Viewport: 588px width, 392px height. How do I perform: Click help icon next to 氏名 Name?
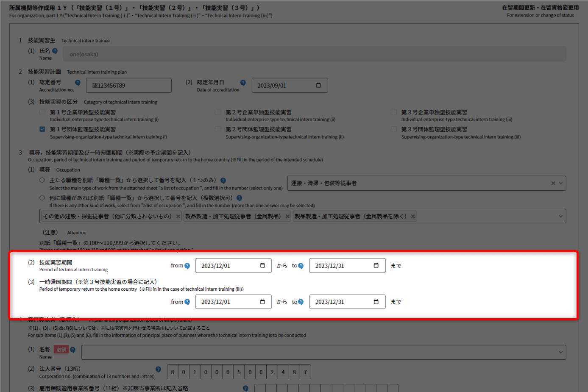coord(55,51)
